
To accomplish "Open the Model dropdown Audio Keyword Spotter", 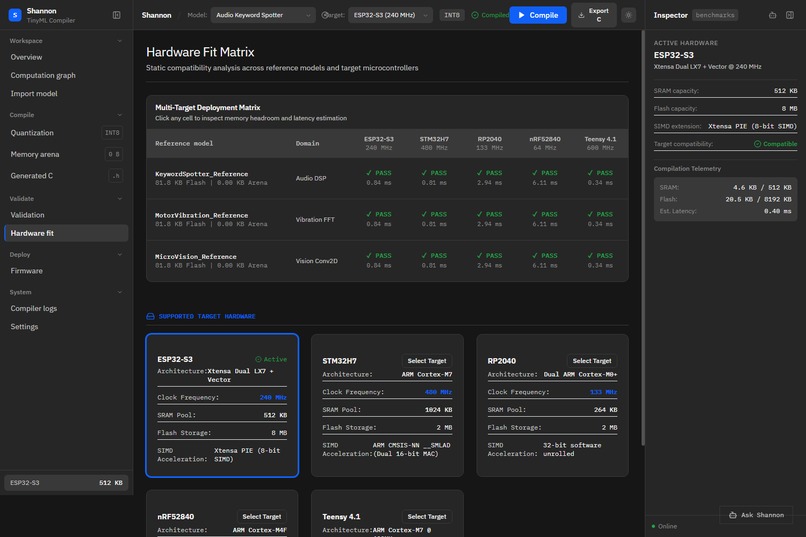I will pyautogui.click(x=263, y=15).
